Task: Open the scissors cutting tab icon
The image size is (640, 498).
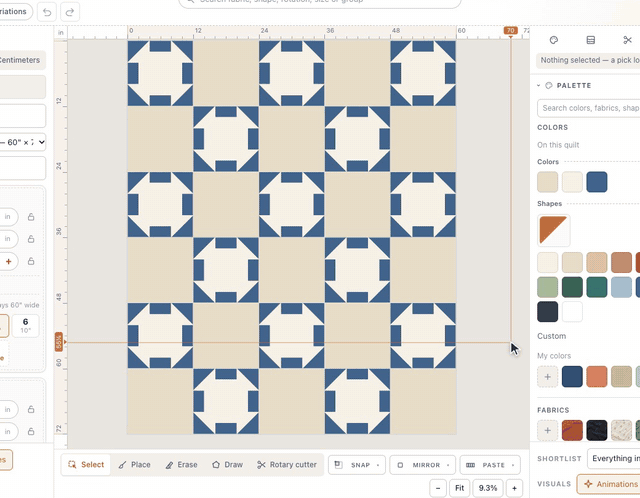Action: pyautogui.click(x=627, y=40)
